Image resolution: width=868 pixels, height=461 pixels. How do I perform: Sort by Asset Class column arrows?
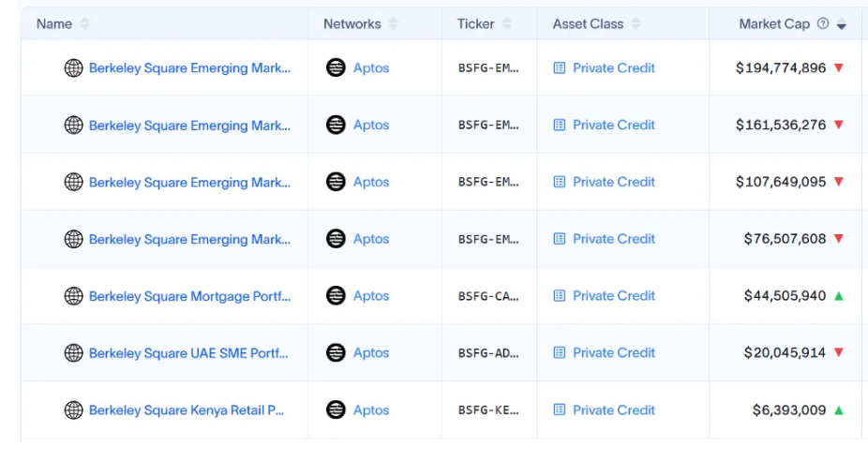pyautogui.click(x=636, y=24)
